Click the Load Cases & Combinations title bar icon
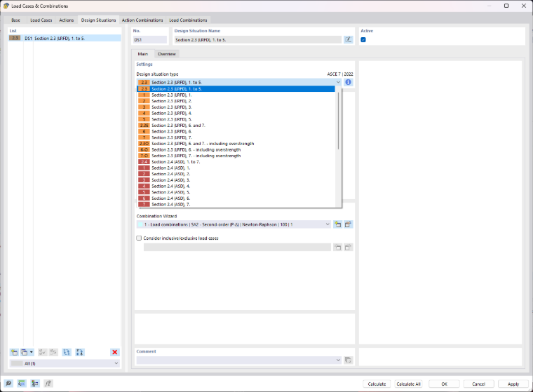533x392 pixels. (x=6, y=6)
